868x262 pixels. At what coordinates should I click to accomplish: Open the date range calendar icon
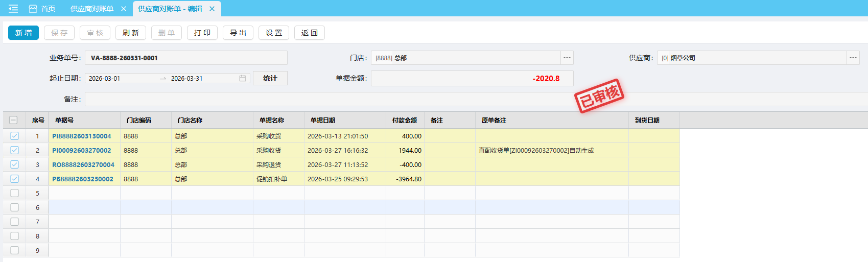pos(243,78)
